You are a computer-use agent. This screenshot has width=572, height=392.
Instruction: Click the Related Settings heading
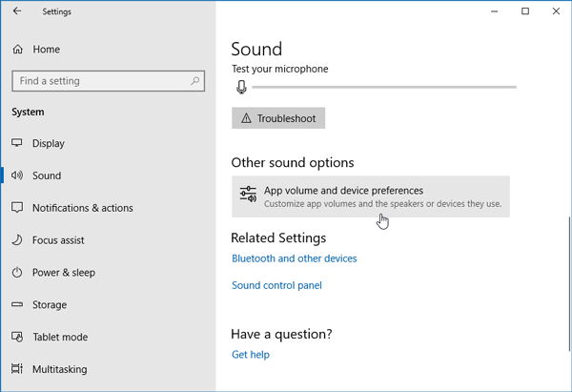click(278, 238)
